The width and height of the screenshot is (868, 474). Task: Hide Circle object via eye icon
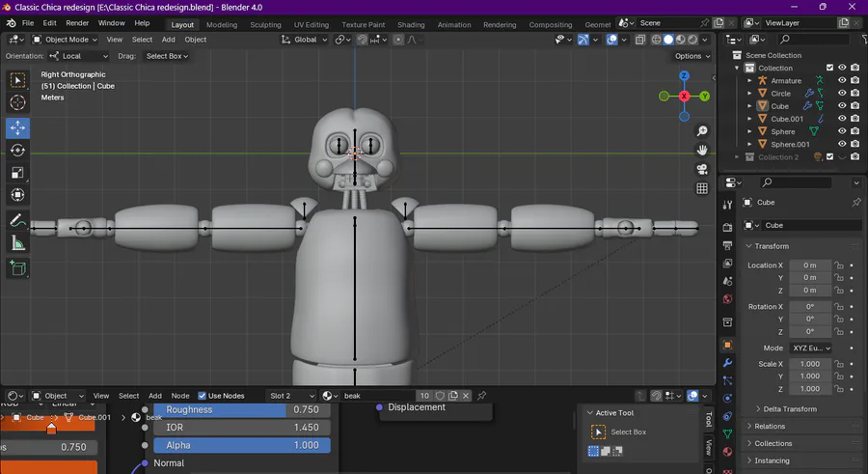(x=842, y=93)
